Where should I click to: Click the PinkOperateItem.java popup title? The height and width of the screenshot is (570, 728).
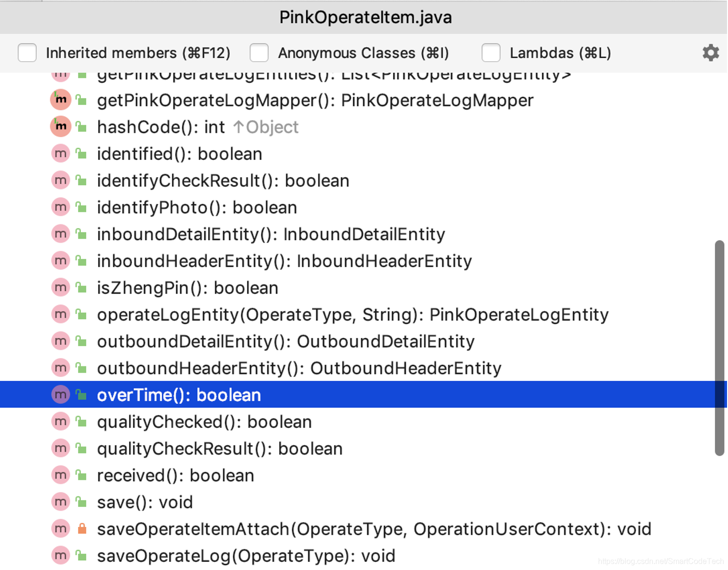pos(365,17)
